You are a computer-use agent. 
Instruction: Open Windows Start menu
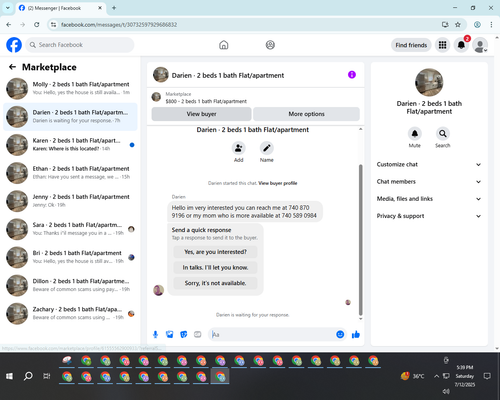[9, 376]
